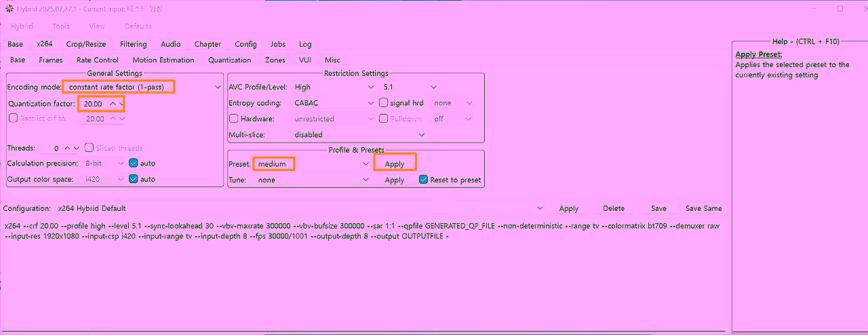Image resolution: width=868 pixels, height=335 pixels.
Task: Open the Zones sub-tab
Action: click(275, 60)
